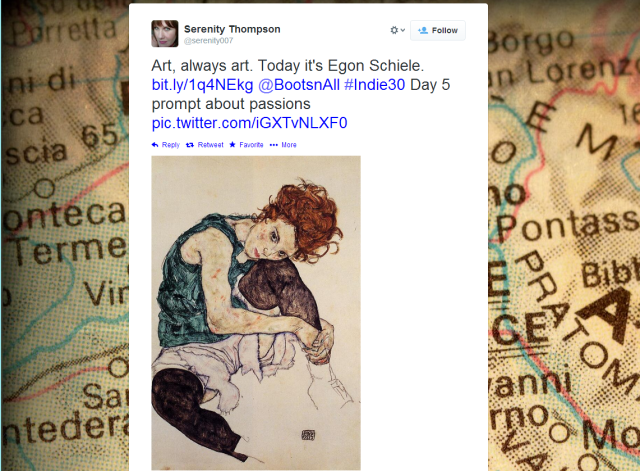Open the bit.ly/1q4NEkg link

click(202, 85)
